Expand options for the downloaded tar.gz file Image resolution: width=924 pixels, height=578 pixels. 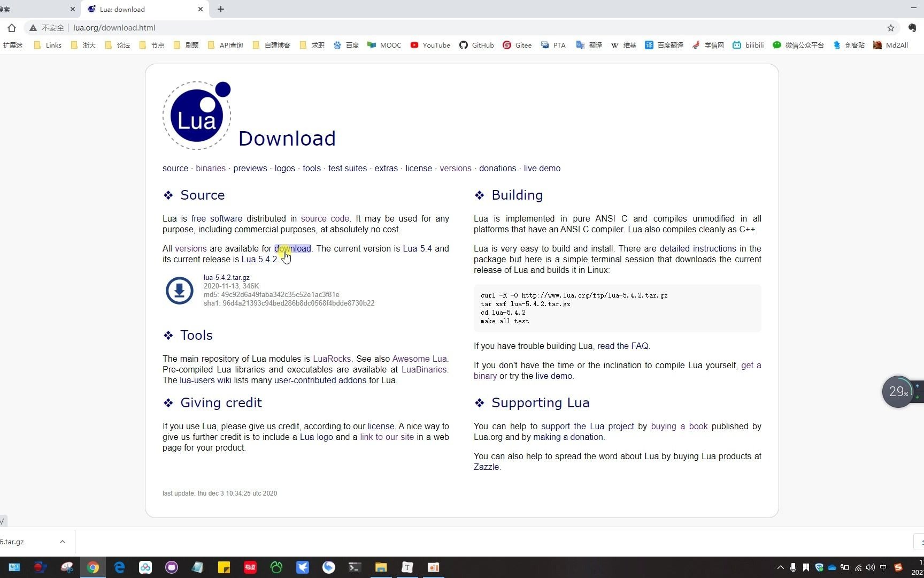point(63,542)
